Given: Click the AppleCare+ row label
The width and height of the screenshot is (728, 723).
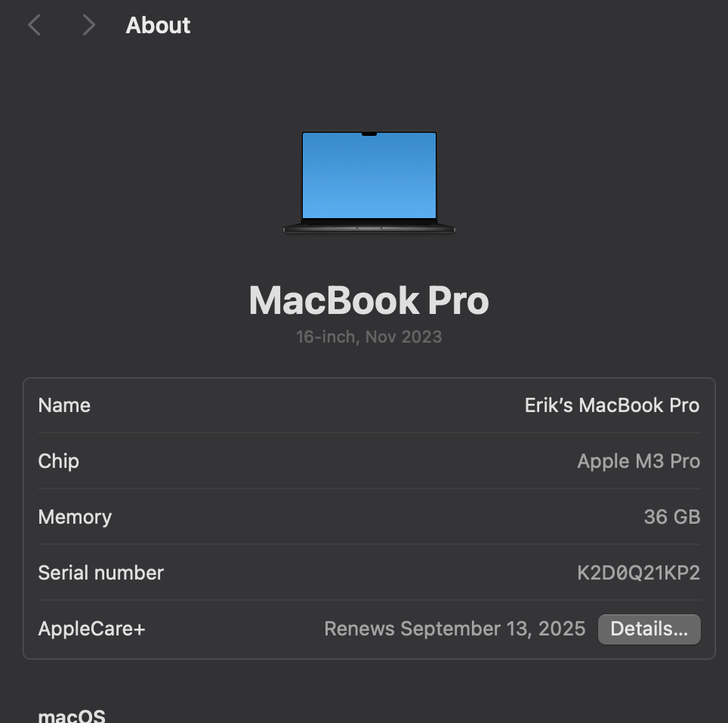Looking at the screenshot, I should point(91,629).
